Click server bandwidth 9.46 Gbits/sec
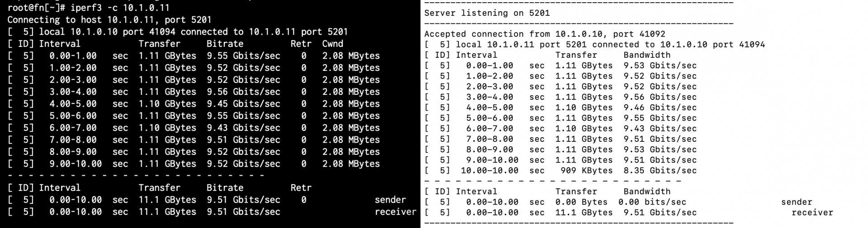 (x=660, y=107)
